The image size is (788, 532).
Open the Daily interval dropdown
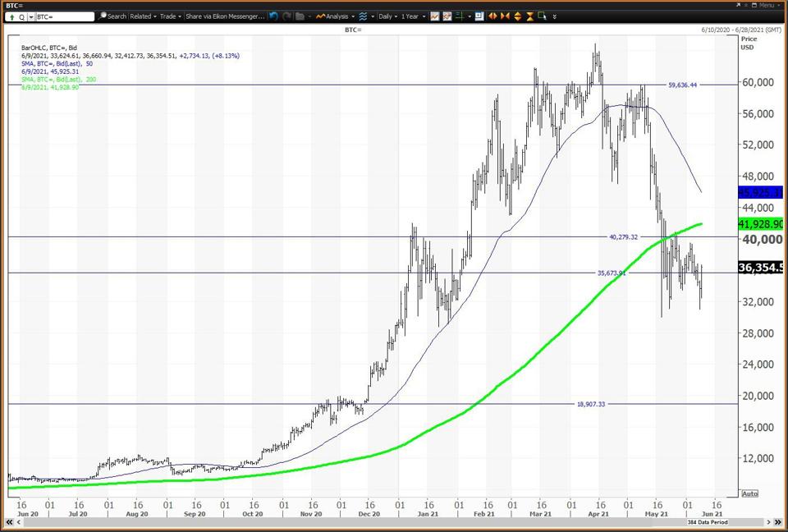click(x=386, y=16)
